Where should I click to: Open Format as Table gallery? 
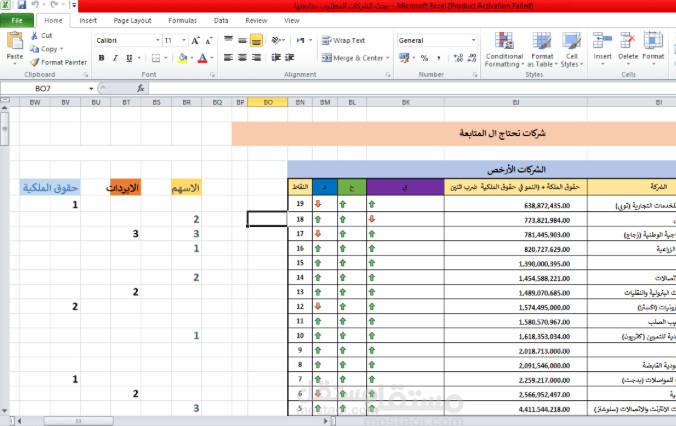(x=542, y=50)
